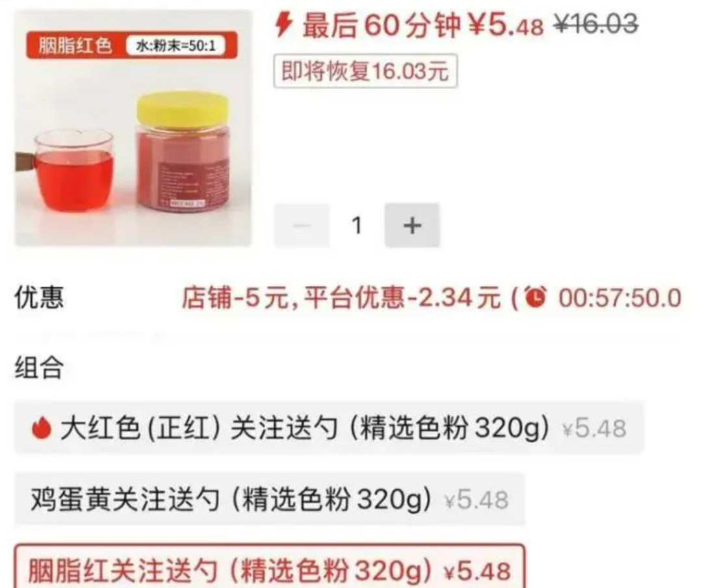Select the 大红色 (正红) combo option
Image resolution: width=702 pixels, height=588 pixels.
pos(329,428)
